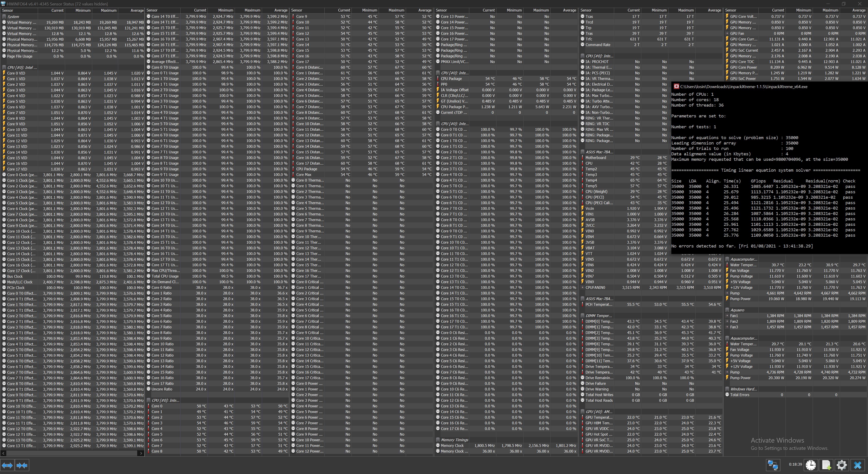868x474 pixels.
Task: Click the elapsed time 0:18:39 display
Action: [795, 465]
